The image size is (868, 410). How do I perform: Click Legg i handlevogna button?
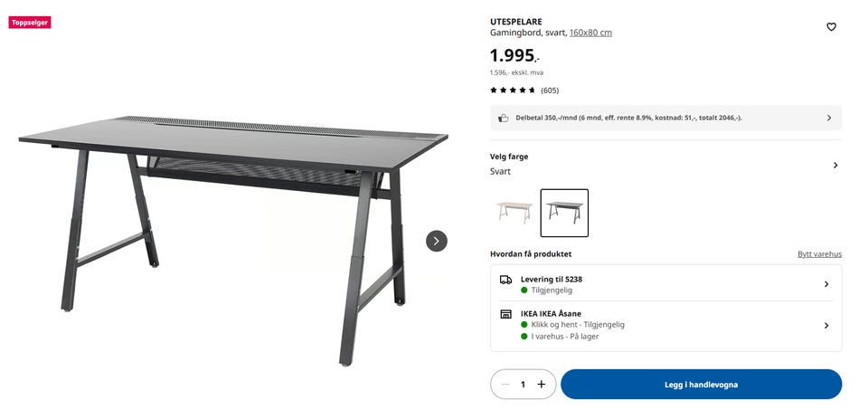pos(701,385)
